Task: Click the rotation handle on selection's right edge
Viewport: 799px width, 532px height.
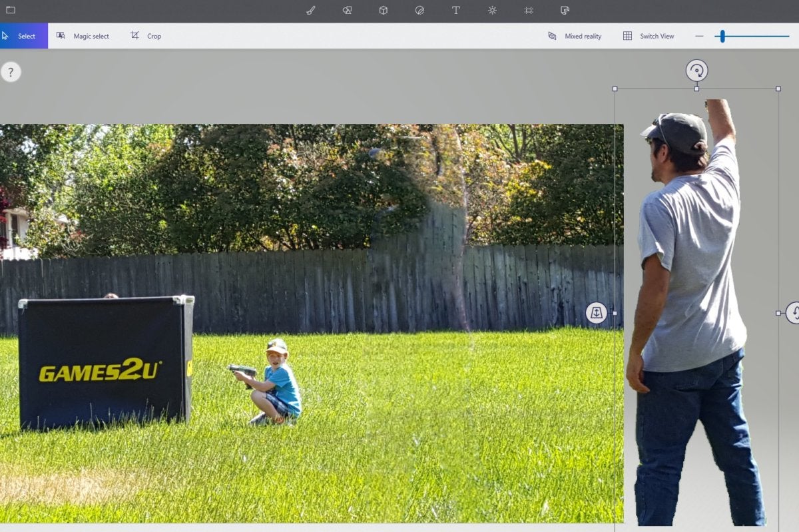Action: click(793, 313)
